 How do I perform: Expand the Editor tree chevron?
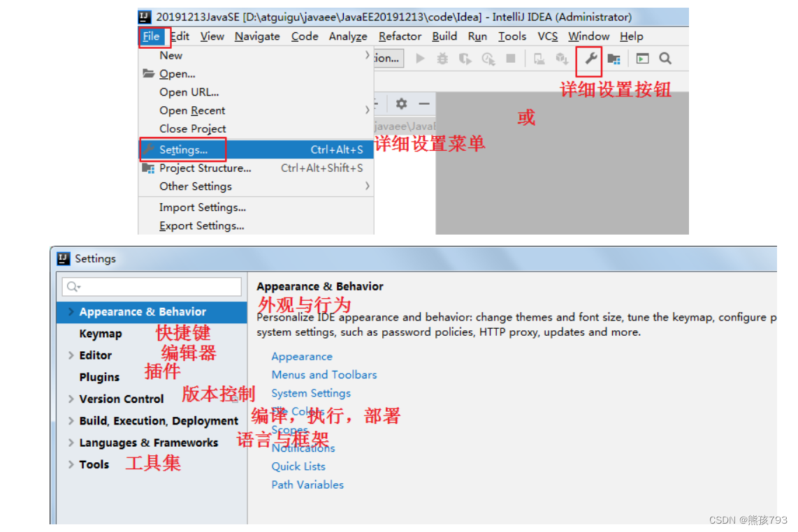coord(71,355)
